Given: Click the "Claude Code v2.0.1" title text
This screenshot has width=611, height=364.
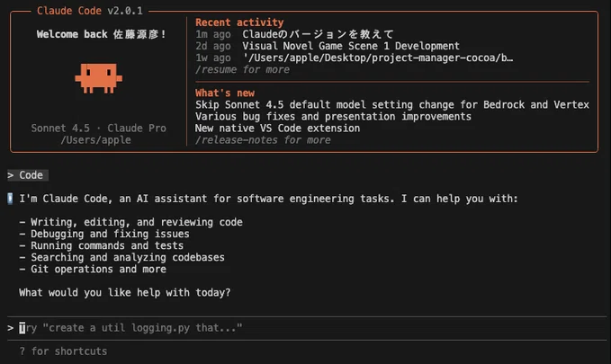Looking at the screenshot, I should pos(90,11).
